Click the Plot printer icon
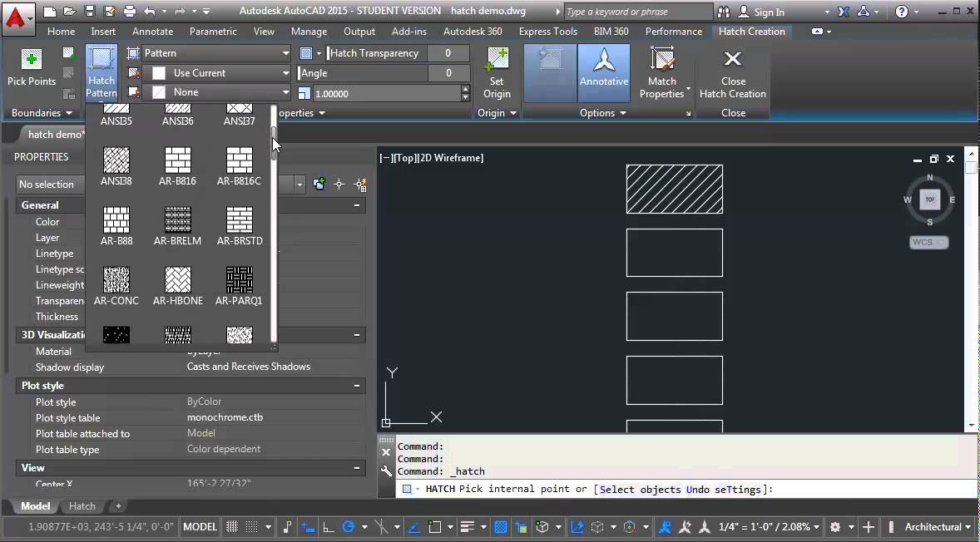The width and height of the screenshot is (980, 542). [130, 12]
